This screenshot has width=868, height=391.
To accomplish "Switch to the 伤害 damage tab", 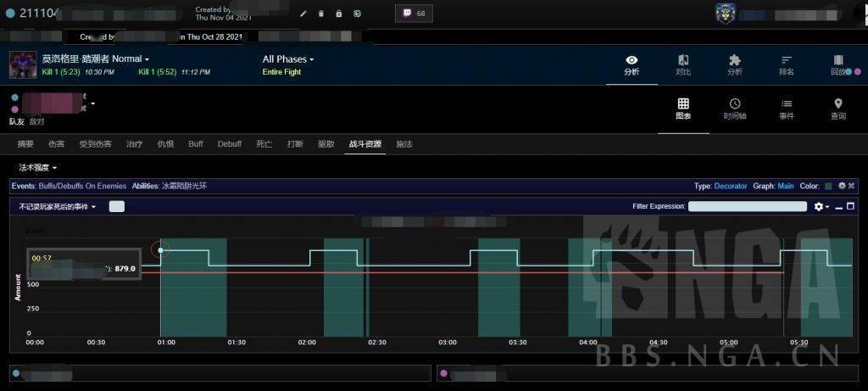I will click(57, 144).
